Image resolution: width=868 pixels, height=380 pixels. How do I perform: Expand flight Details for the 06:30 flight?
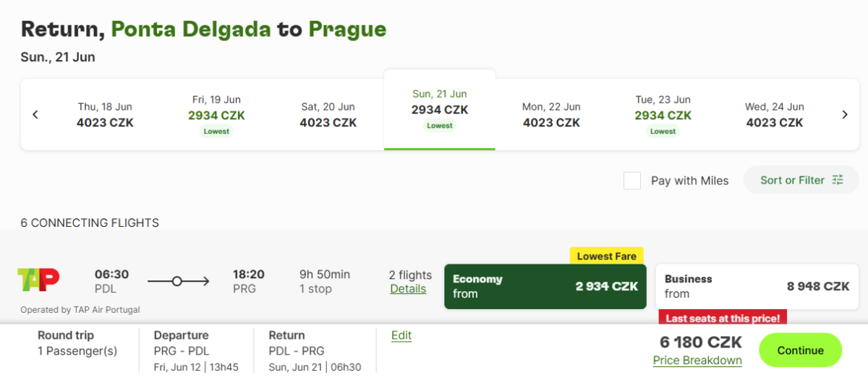click(x=408, y=289)
